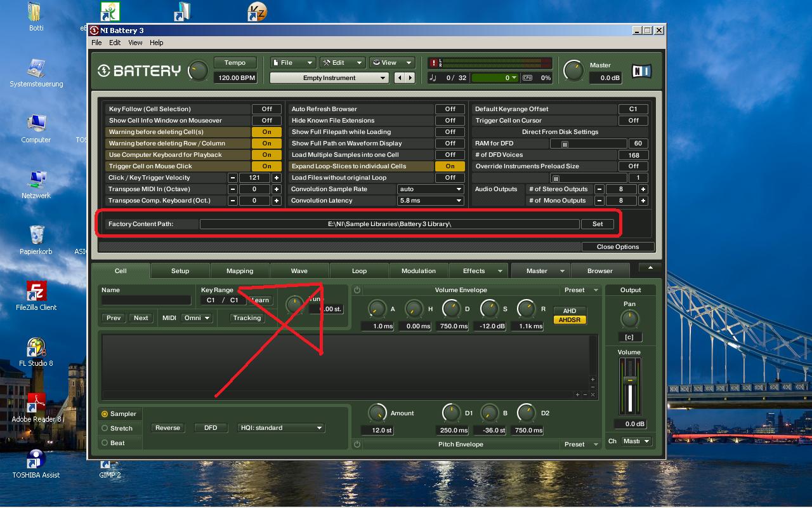Toggle Key Follow (Cell Selection) switch
This screenshot has width=812, height=508.
tap(266, 109)
